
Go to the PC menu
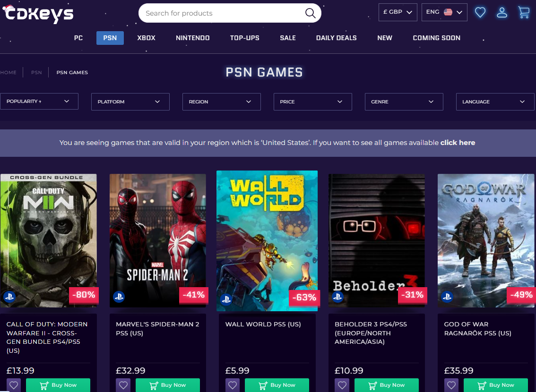pyautogui.click(x=78, y=38)
